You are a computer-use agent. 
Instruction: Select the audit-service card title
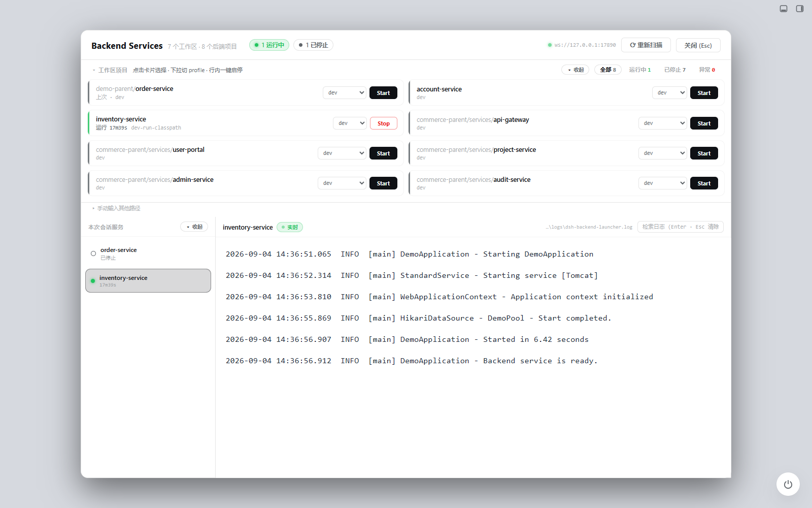(473, 180)
